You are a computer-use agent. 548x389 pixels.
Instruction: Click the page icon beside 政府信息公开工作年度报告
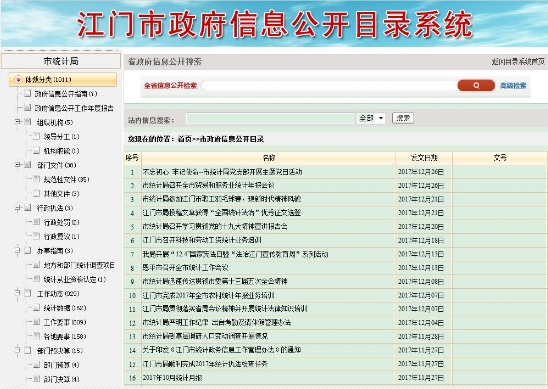click(x=28, y=108)
